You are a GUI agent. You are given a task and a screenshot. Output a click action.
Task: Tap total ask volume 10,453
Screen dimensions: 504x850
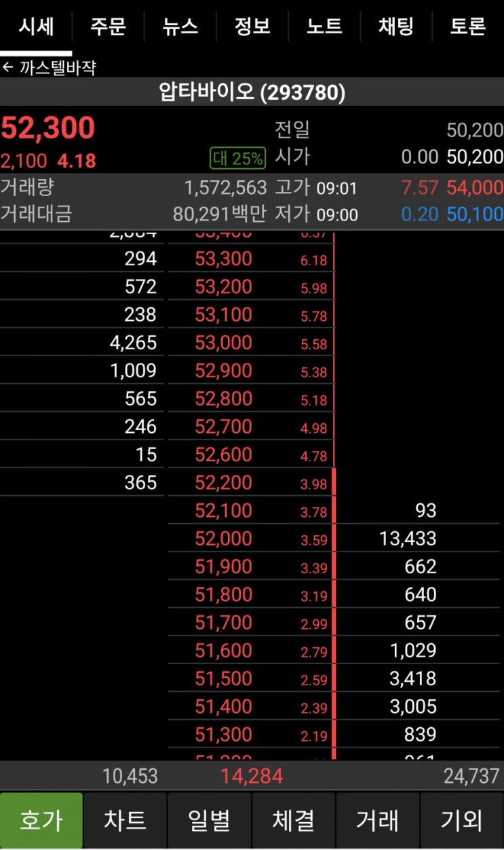(130, 776)
